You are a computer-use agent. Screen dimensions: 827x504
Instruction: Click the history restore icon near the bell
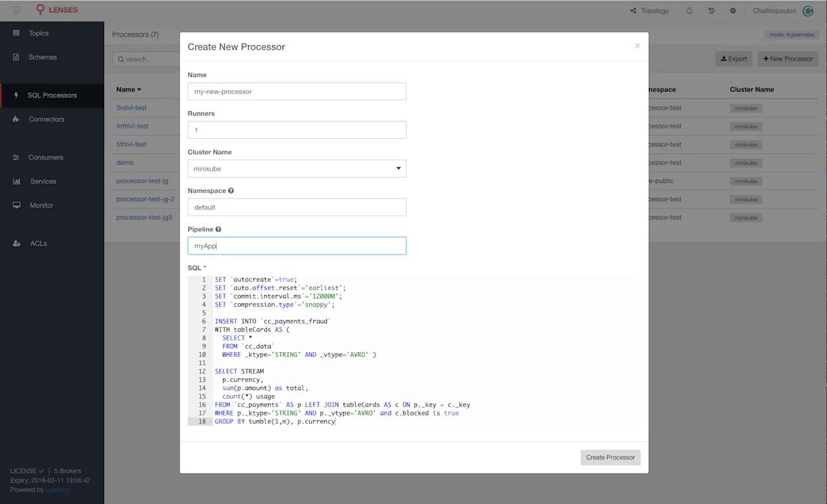tap(711, 10)
